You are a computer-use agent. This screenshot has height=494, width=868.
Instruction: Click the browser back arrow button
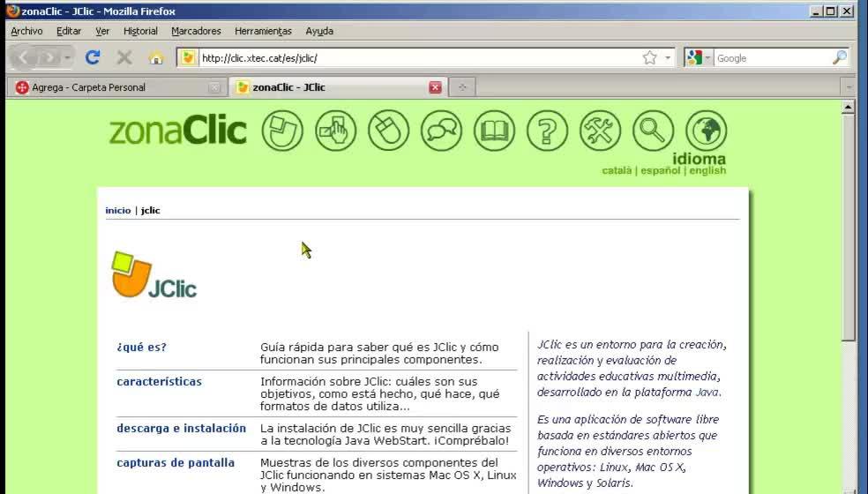point(25,57)
